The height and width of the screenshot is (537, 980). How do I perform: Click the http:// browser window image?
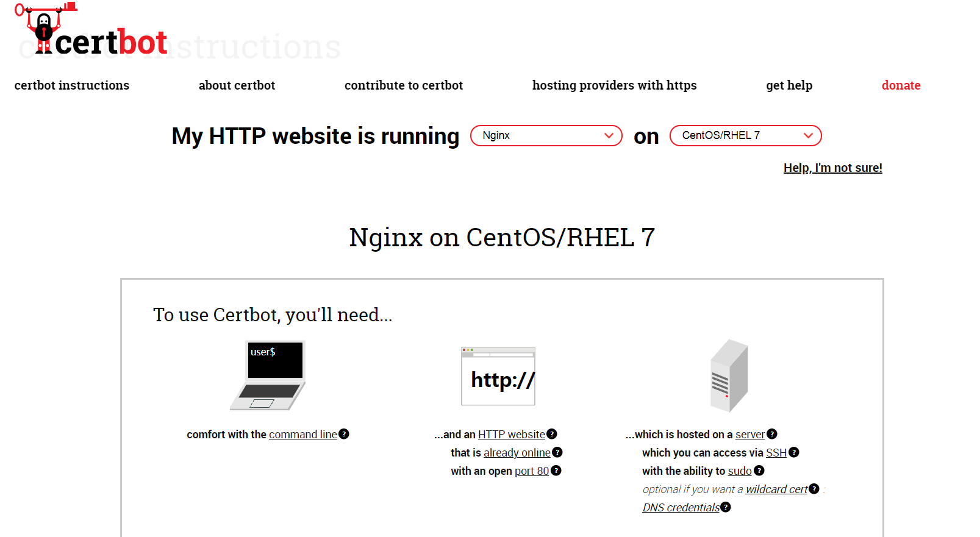pyautogui.click(x=498, y=376)
